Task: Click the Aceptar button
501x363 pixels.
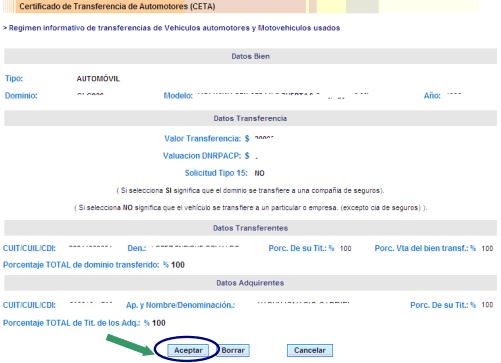Action: 188,350
